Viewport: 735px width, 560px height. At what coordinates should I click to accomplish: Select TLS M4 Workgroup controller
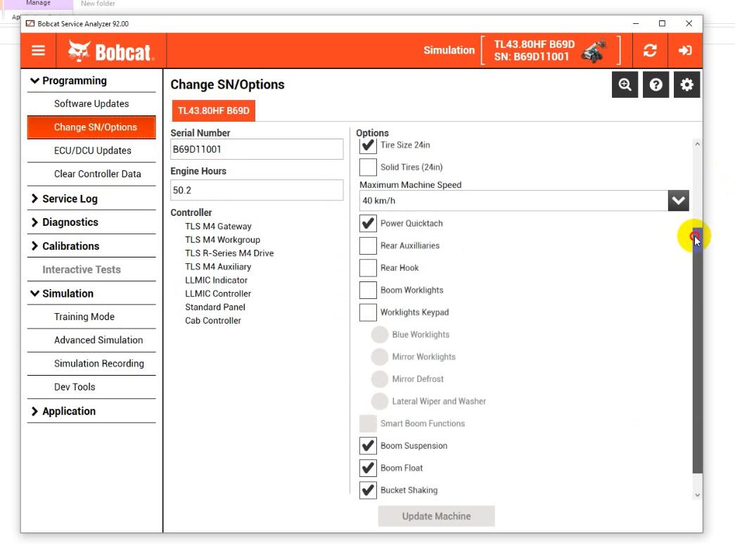click(223, 240)
